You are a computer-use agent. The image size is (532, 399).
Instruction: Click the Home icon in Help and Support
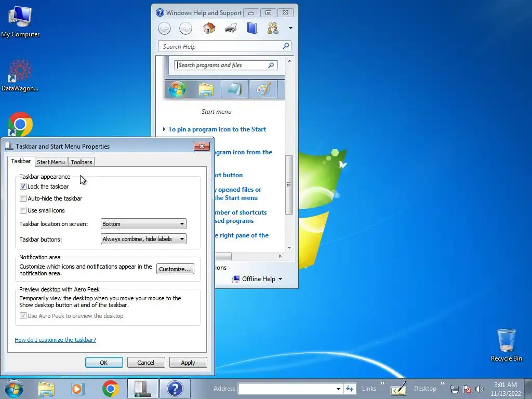pyautogui.click(x=209, y=28)
